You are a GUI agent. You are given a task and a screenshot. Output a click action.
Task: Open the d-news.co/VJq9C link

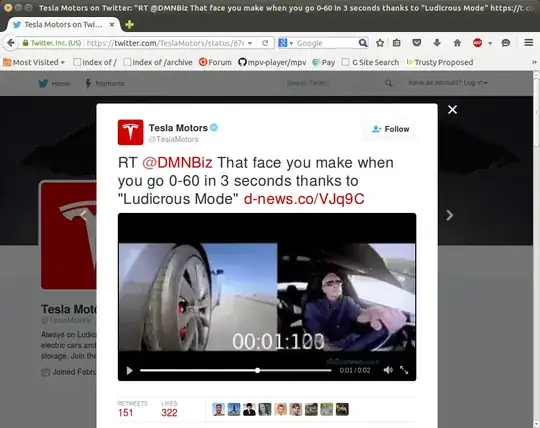304,199
